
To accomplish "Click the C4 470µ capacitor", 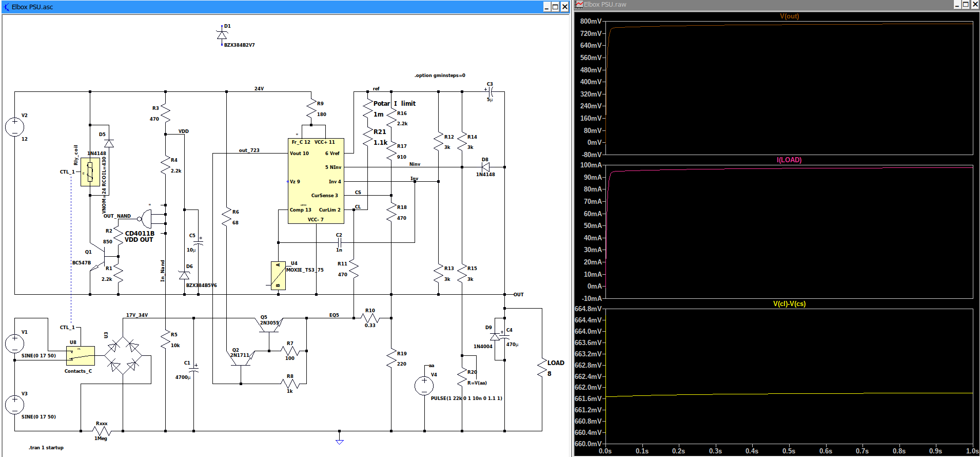I will (504, 336).
